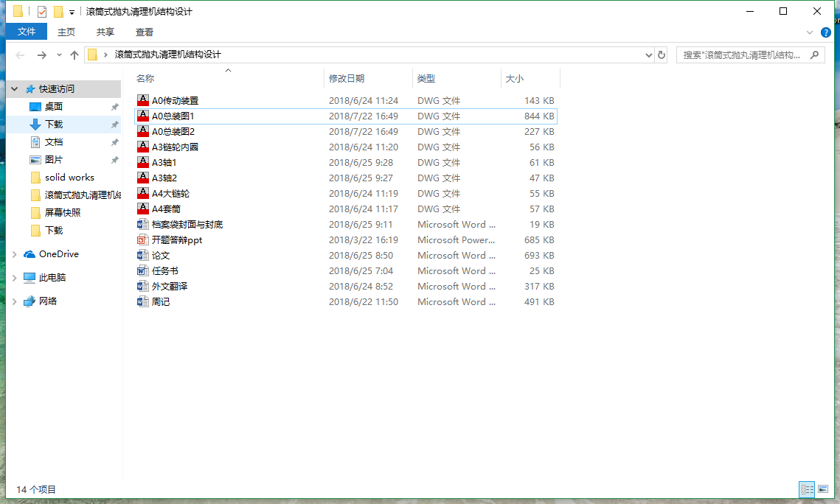Click the DWG icon of A4大链轮
The height and width of the screenshot is (504, 840).
pyautogui.click(x=142, y=193)
